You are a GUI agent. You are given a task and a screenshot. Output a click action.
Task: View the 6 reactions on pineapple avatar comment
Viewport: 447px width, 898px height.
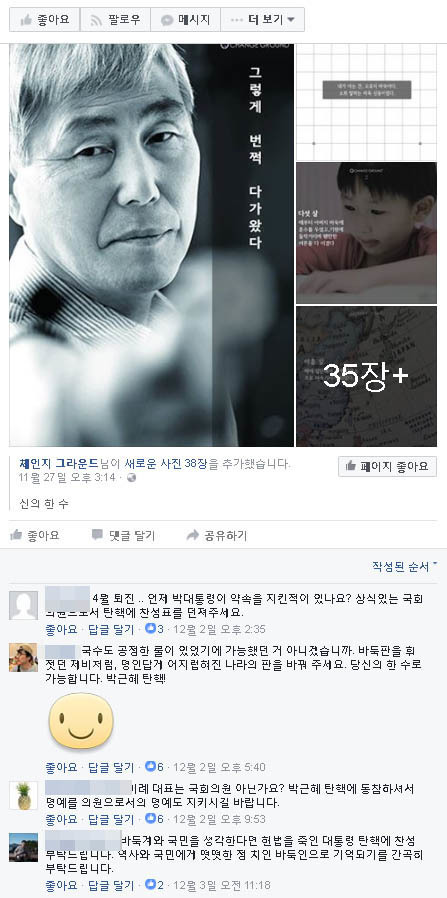(x=155, y=819)
